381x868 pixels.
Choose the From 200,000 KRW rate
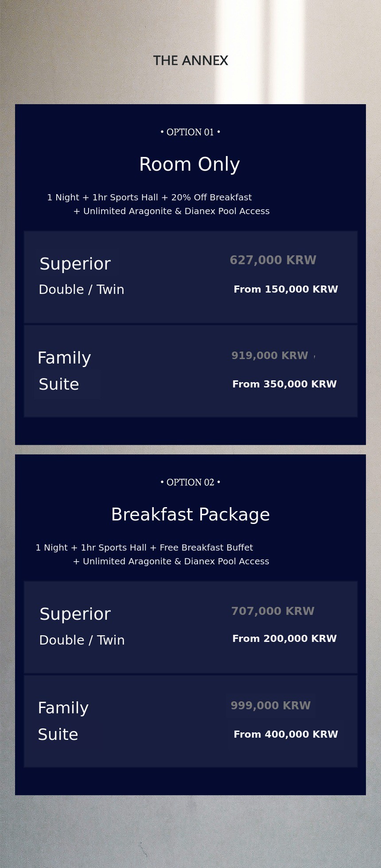(x=284, y=639)
